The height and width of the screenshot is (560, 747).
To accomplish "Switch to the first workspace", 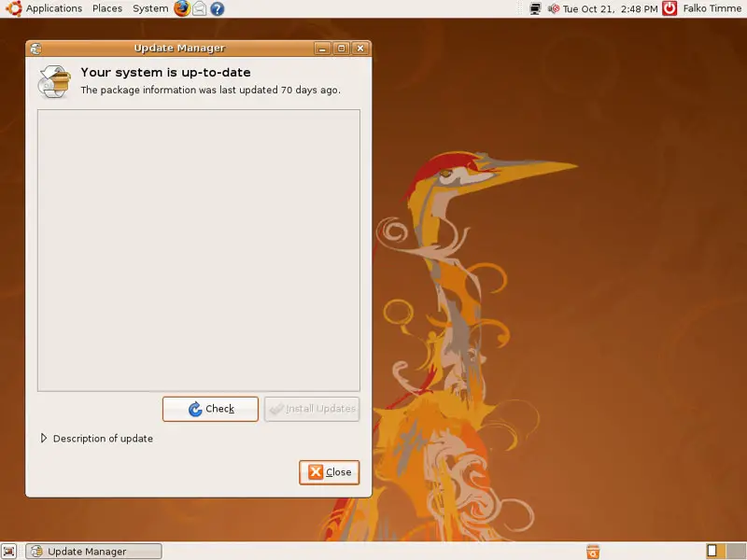I will 714,551.
